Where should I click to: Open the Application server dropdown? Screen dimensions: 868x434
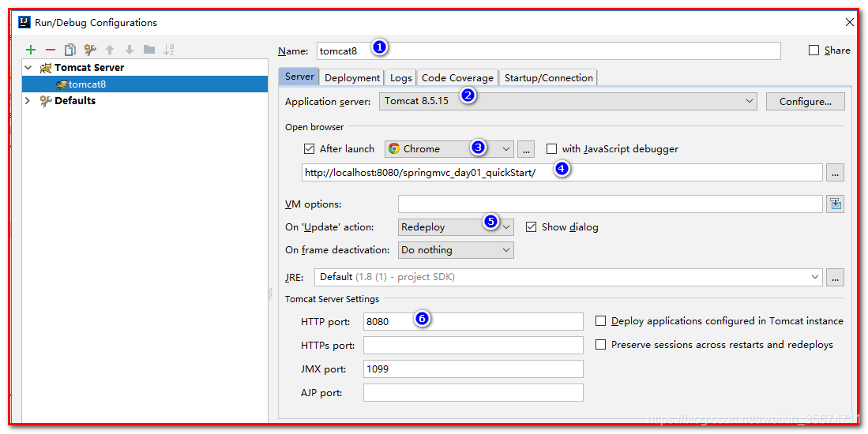[x=568, y=101]
